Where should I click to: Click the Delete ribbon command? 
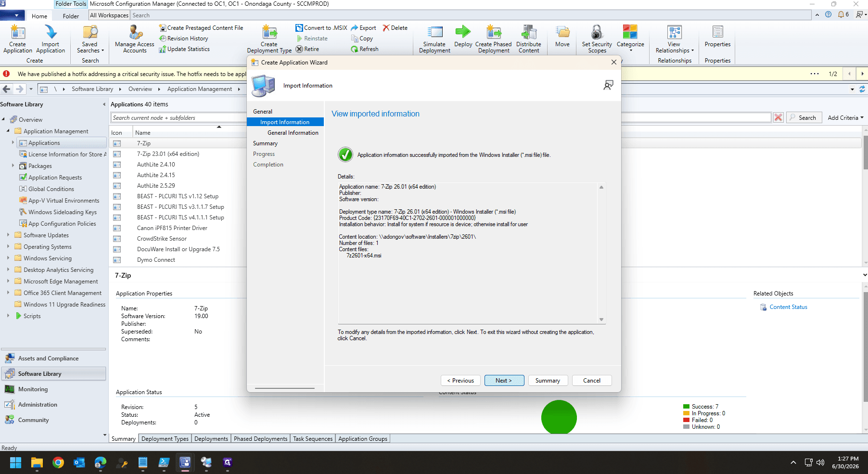click(x=395, y=28)
